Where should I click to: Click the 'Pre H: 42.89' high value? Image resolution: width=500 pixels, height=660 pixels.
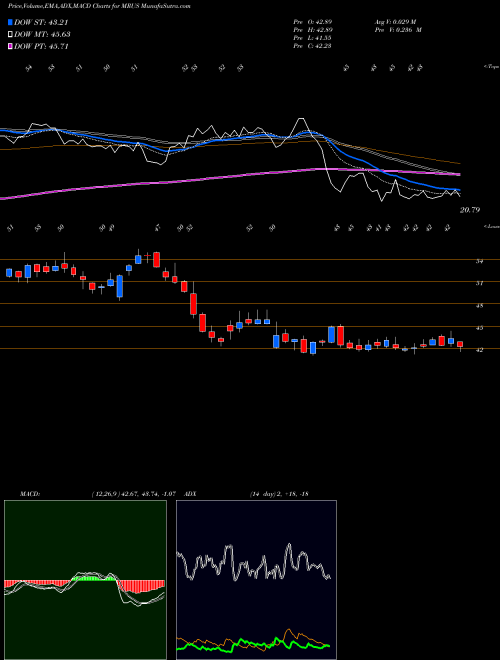[313, 30]
